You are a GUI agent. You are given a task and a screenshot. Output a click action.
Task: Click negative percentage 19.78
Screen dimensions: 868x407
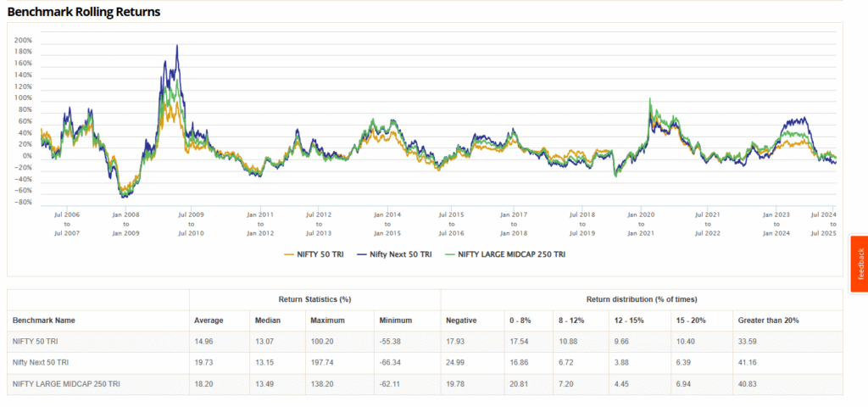(454, 383)
